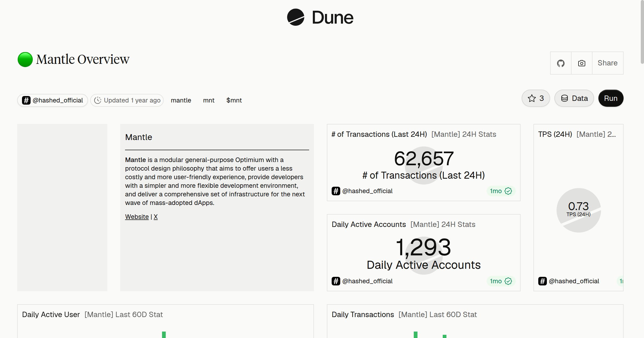Click the hash avatar icon in header author chip
644x338 pixels.
point(26,100)
